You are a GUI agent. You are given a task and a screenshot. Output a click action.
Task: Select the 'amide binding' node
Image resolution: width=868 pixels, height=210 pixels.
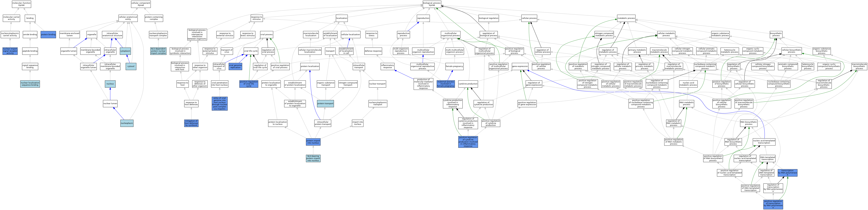(x=30, y=34)
